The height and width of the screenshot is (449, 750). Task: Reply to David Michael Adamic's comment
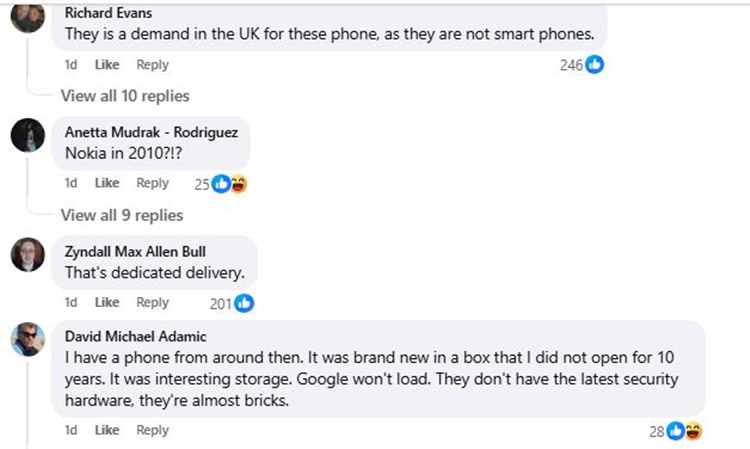click(152, 430)
